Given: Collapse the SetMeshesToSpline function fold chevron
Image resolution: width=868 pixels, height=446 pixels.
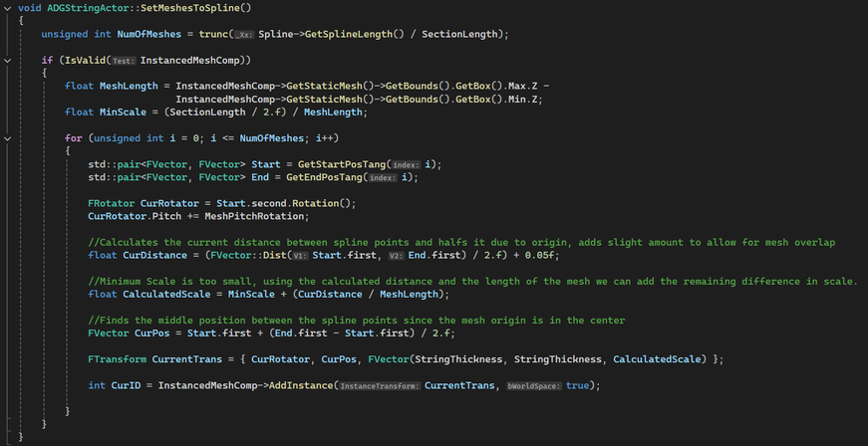Looking at the screenshot, I should [8, 8].
